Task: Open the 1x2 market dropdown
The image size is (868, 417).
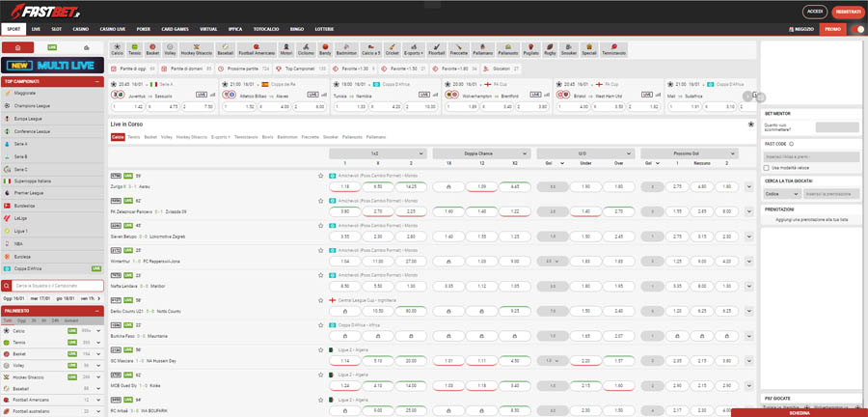Action: 377,153
